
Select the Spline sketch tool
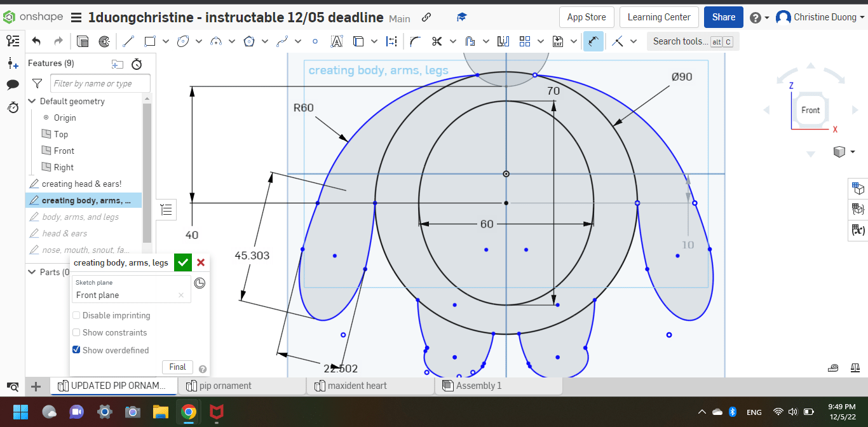pos(282,41)
